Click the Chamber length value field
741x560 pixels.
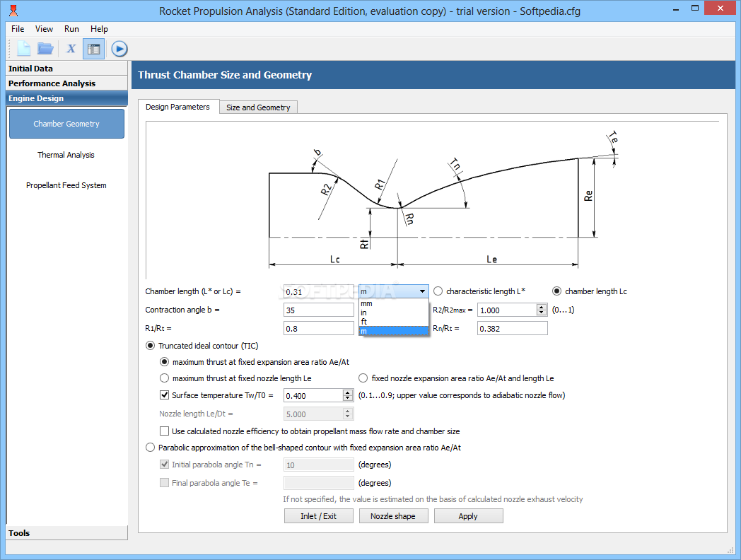[x=318, y=291]
